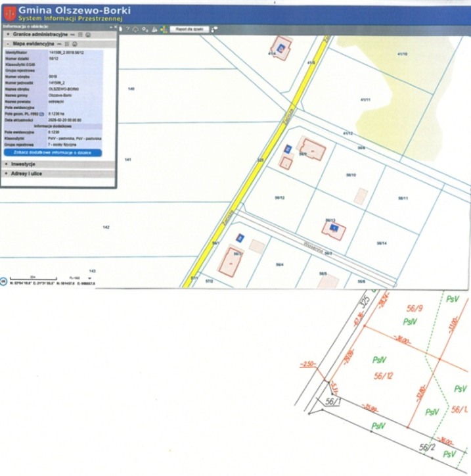471x476 pixels.
Task: Click the help icon beside Pole geom. PL-1992
Action: point(42,114)
